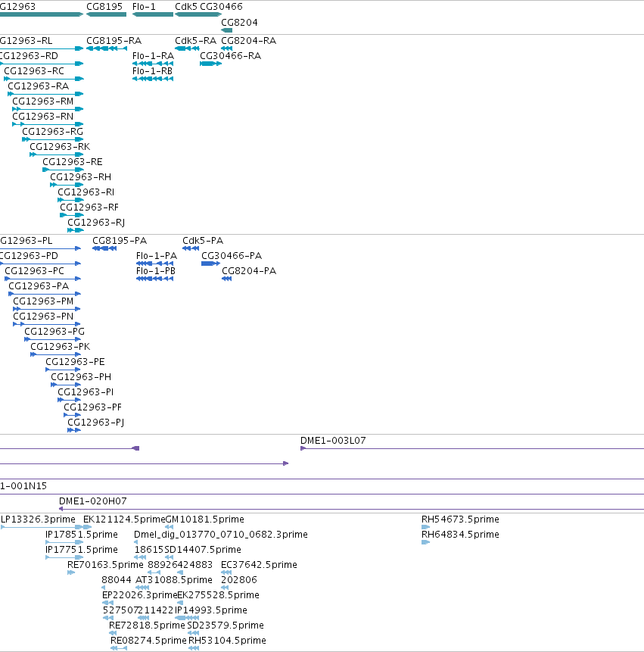Click the Flo-1 gene feature
644x652 pixels.
152,14
